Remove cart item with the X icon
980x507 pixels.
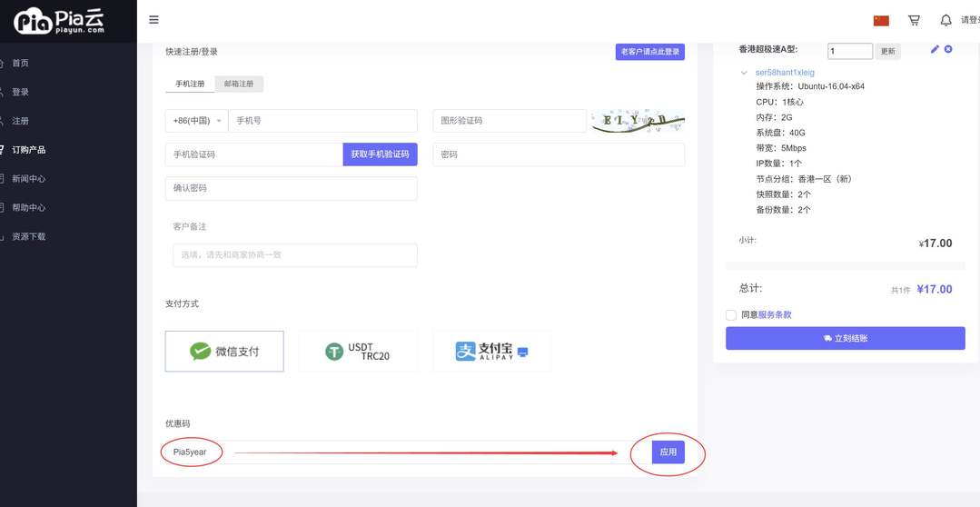click(948, 49)
